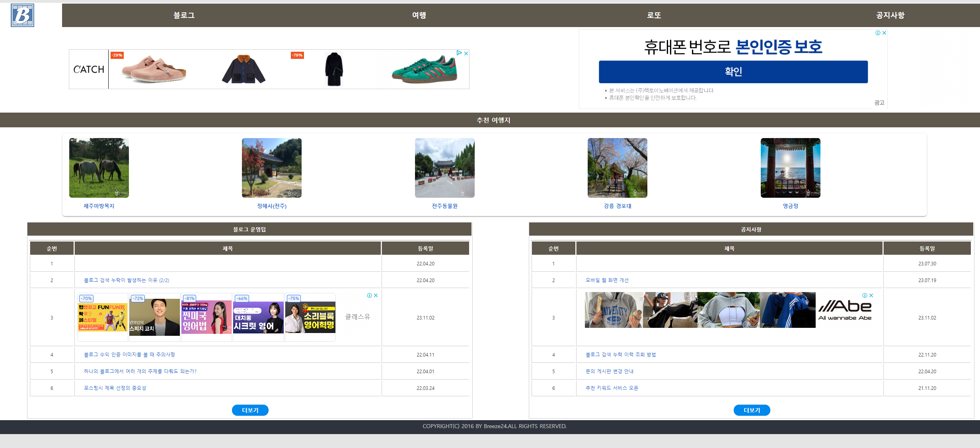Image resolution: width=980 pixels, height=448 pixels.
Task: Open 포스팅시 제목 선정의 중요성 post link
Action: tap(115, 388)
